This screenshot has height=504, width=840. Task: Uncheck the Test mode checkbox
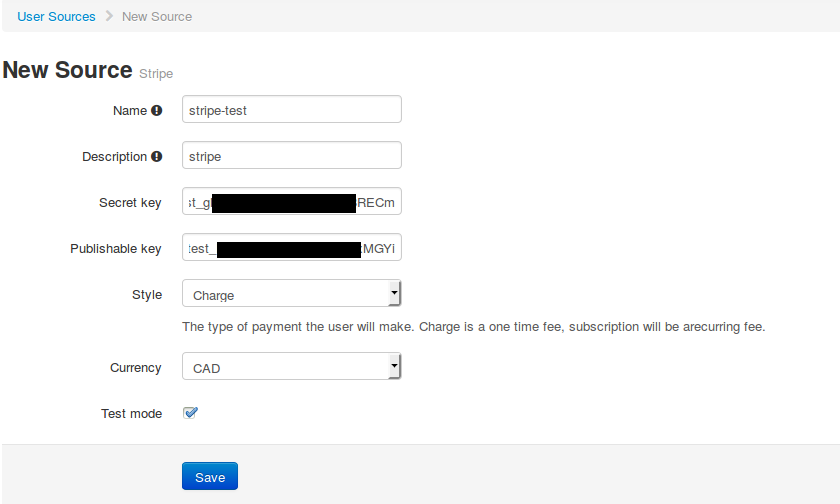[190, 412]
